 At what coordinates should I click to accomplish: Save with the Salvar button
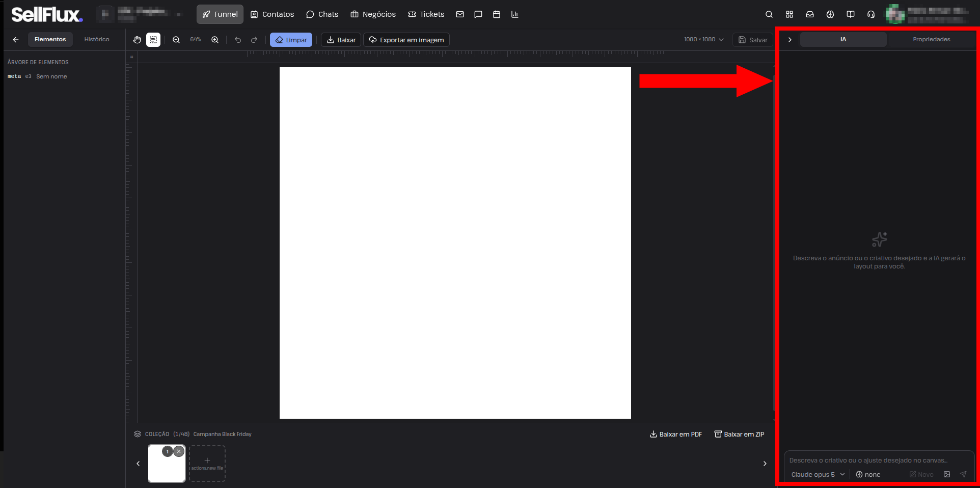[753, 40]
